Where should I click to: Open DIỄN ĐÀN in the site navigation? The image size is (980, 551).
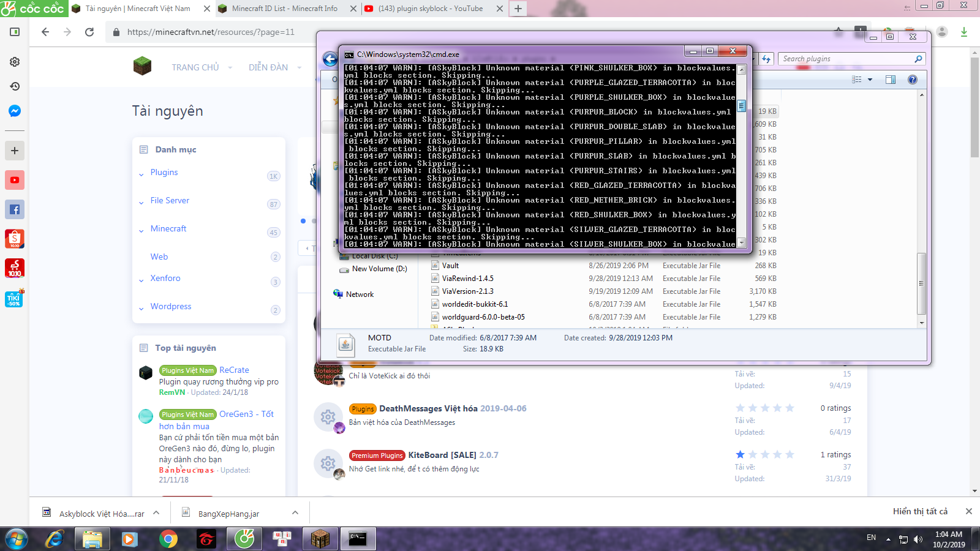(268, 67)
